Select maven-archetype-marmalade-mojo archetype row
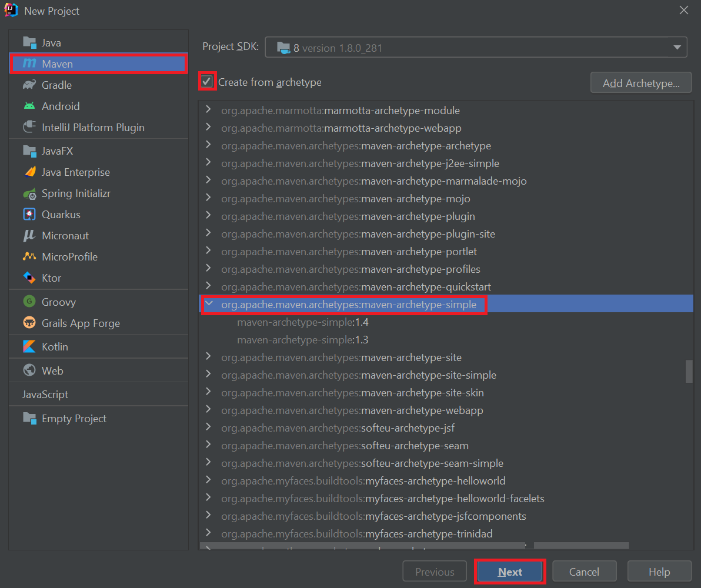Screen dimensions: 701x588 [x=446, y=181]
